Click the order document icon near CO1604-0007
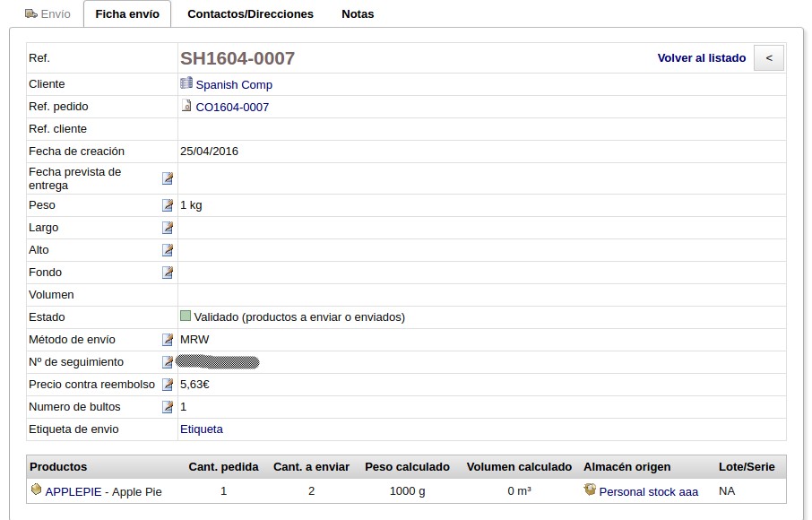Viewport: 812px width, 520px height. tap(186, 106)
